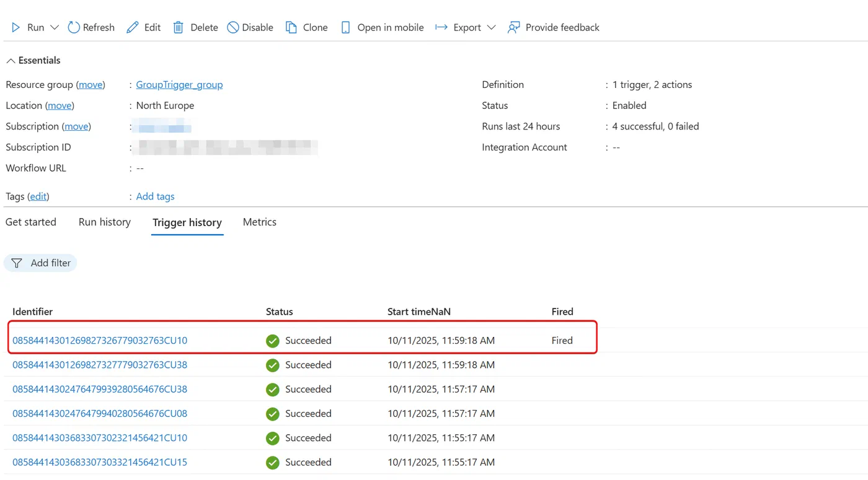Click the Fired column header
Image resolution: width=868 pixels, height=480 pixels.
pos(562,312)
